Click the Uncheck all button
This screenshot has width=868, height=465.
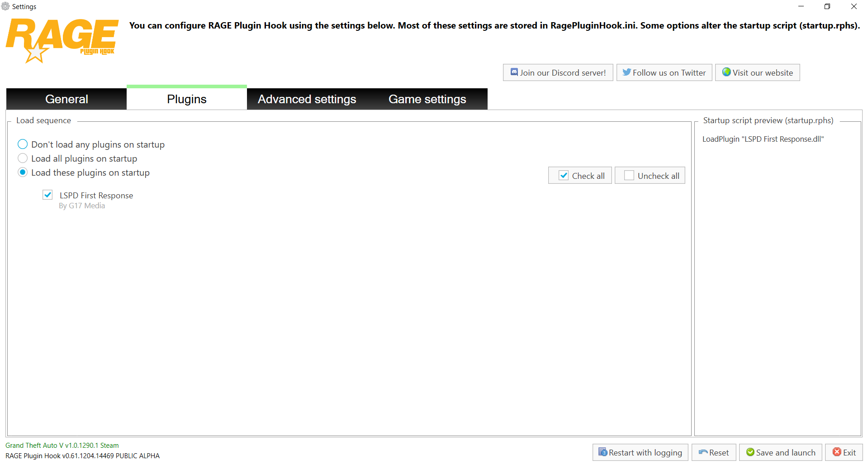[650, 176]
